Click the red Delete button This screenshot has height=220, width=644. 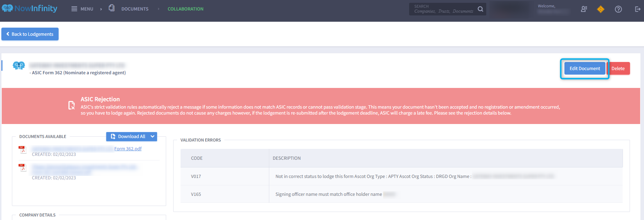coord(618,68)
